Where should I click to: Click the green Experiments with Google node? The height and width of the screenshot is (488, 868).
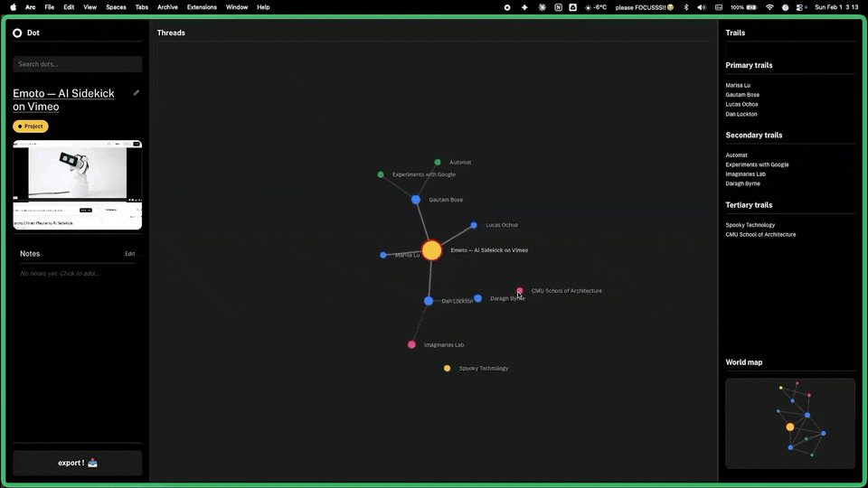click(381, 174)
